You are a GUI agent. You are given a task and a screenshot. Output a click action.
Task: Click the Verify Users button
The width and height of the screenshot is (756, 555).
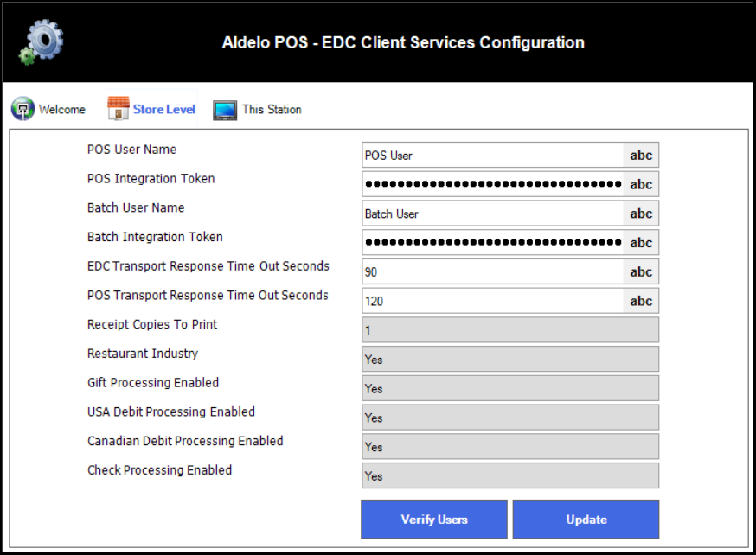[x=434, y=519]
